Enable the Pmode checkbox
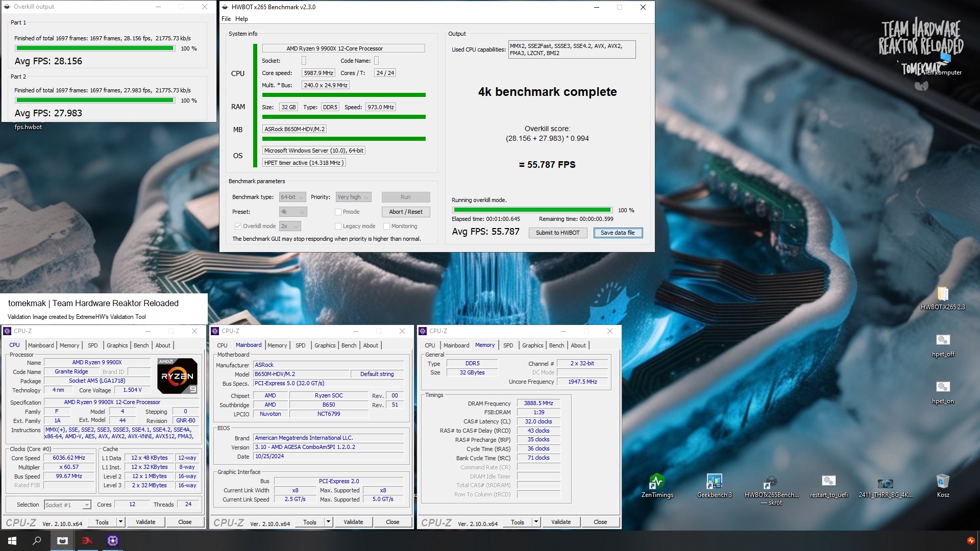The height and width of the screenshot is (551, 980). [338, 212]
